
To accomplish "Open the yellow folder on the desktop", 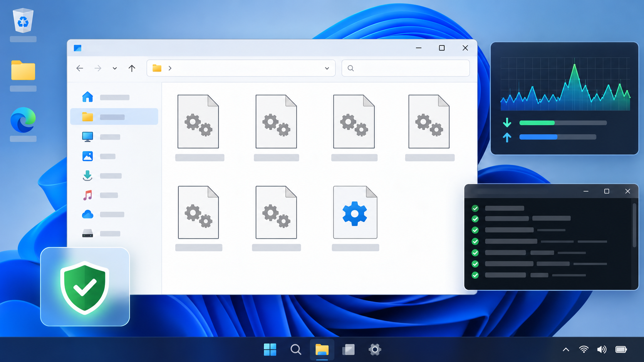I will pyautogui.click(x=23, y=70).
